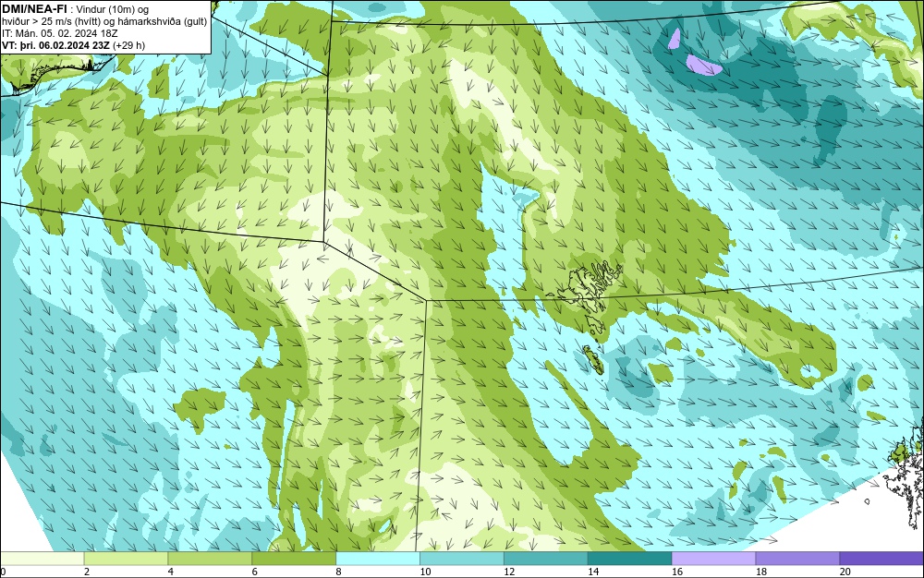924x578 pixels.
Task: Click the legend label '20'
Action: 845,572
